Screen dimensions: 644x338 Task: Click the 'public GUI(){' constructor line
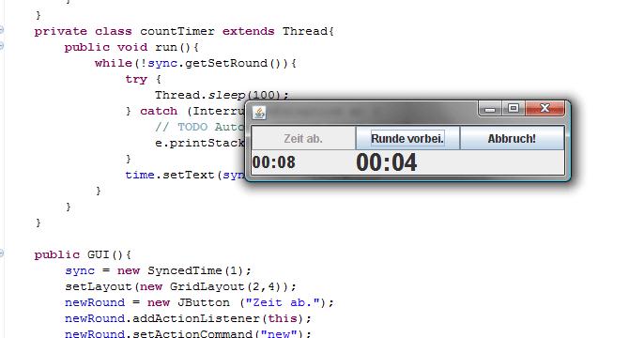(x=83, y=254)
